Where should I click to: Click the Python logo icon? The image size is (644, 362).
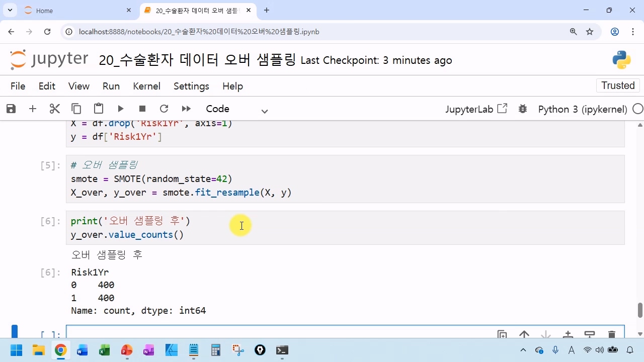pos(621,60)
